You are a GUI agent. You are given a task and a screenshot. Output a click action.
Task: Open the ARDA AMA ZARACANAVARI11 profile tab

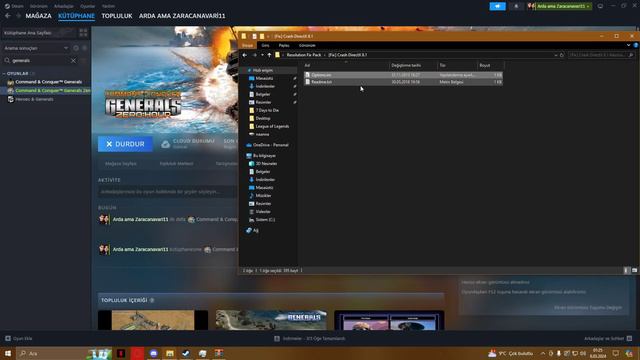click(182, 16)
